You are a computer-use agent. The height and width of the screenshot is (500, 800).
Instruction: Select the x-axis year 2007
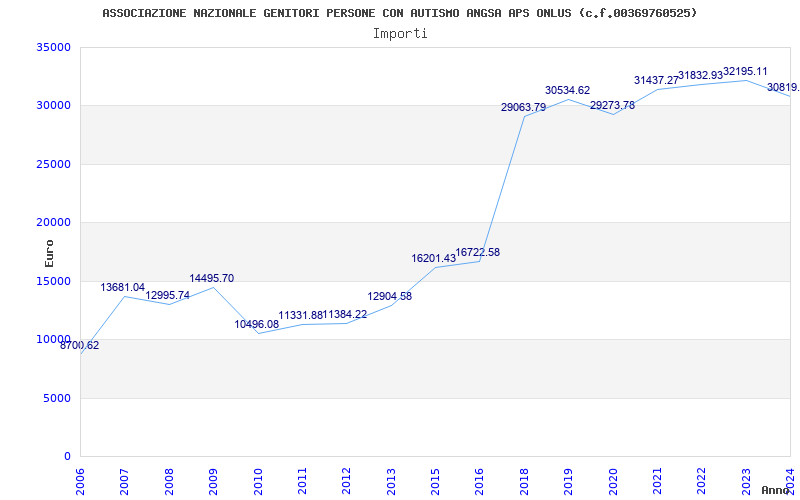coord(125,481)
